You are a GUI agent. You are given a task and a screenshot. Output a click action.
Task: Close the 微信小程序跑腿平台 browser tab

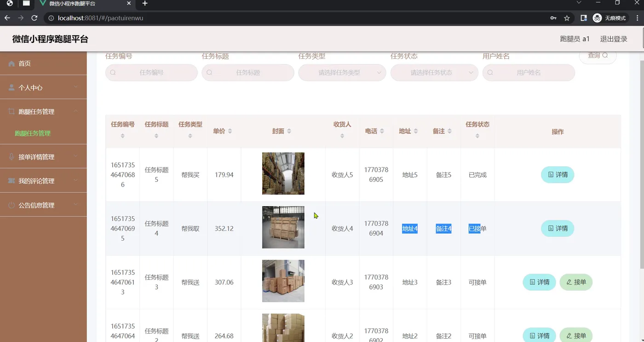(129, 4)
